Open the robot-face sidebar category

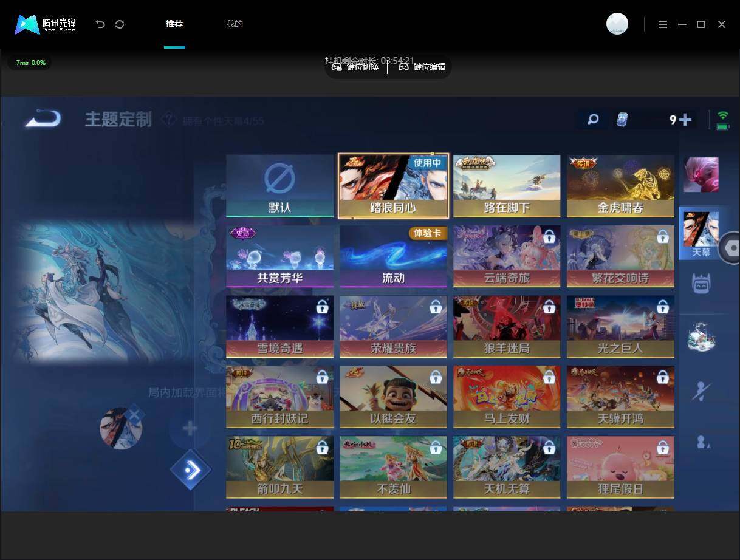pos(701,283)
